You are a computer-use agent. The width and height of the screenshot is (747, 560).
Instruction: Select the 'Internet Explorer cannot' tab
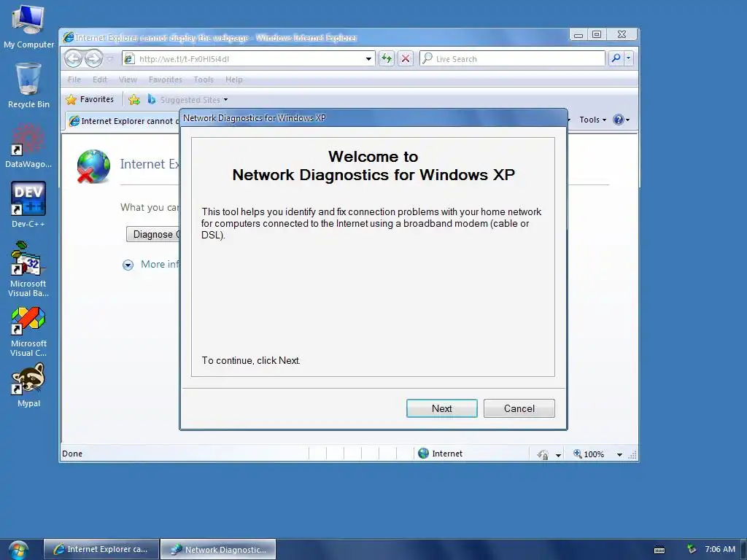122,121
